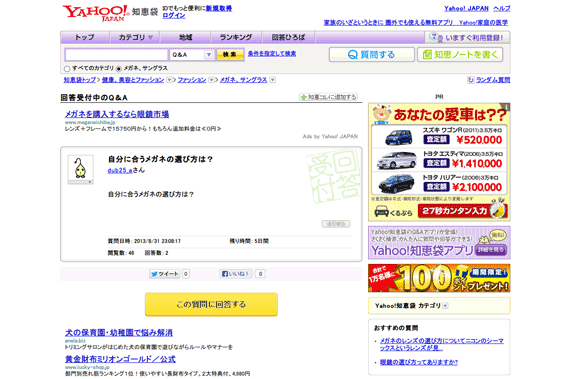Open the Q&A search type dropdown

coord(191,55)
